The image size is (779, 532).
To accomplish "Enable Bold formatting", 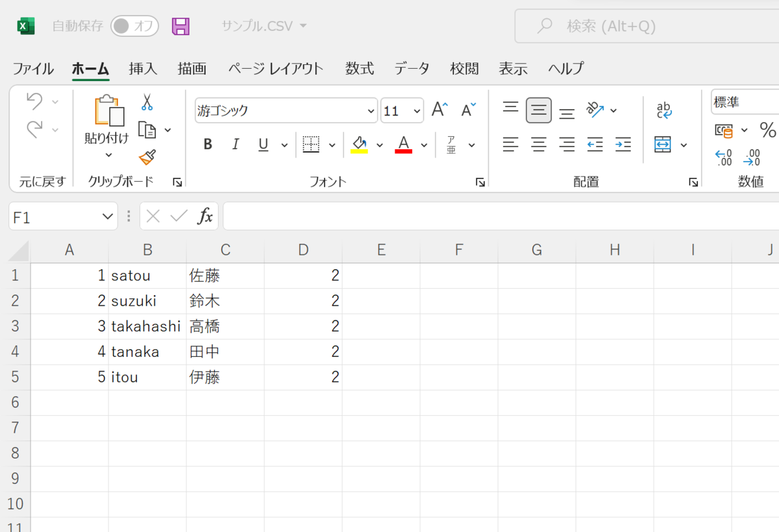I will click(207, 144).
